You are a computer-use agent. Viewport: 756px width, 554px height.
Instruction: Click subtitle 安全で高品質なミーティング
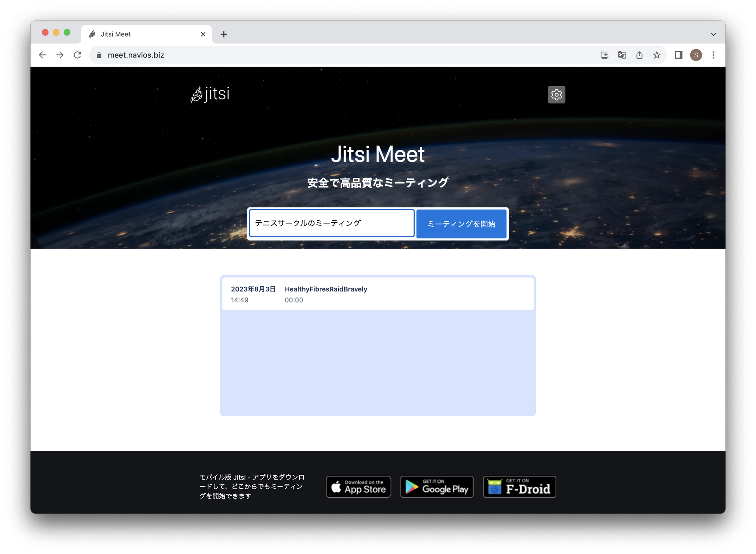[x=378, y=183]
